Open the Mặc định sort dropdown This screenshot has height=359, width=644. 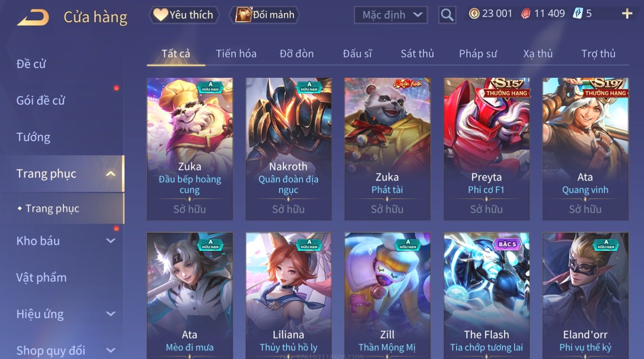click(391, 15)
